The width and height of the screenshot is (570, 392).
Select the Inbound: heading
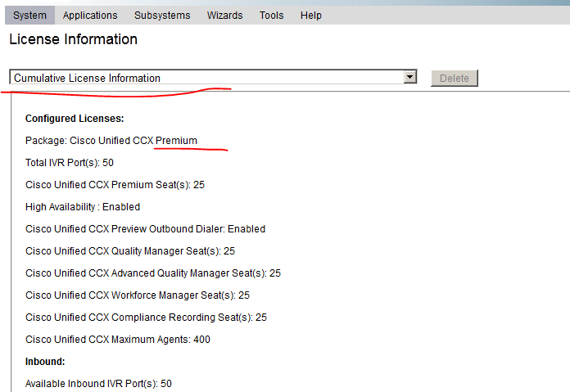[x=45, y=362]
